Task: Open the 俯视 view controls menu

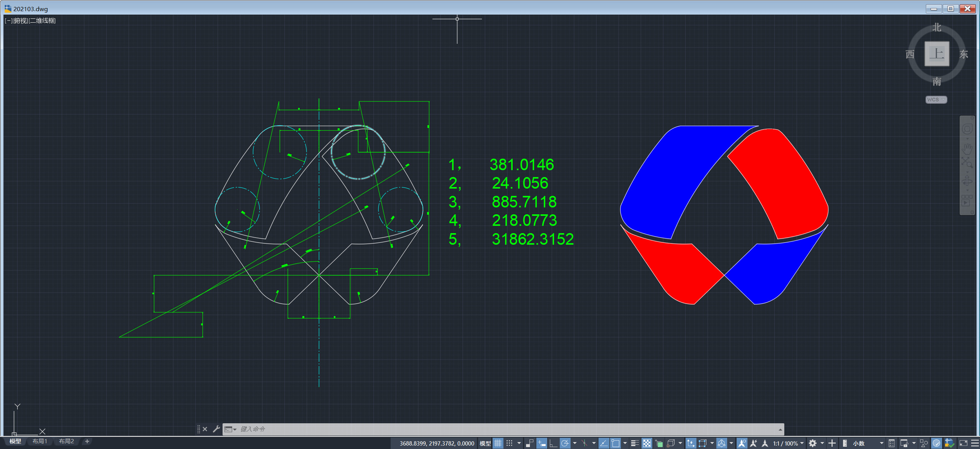Action: coord(21,21)
